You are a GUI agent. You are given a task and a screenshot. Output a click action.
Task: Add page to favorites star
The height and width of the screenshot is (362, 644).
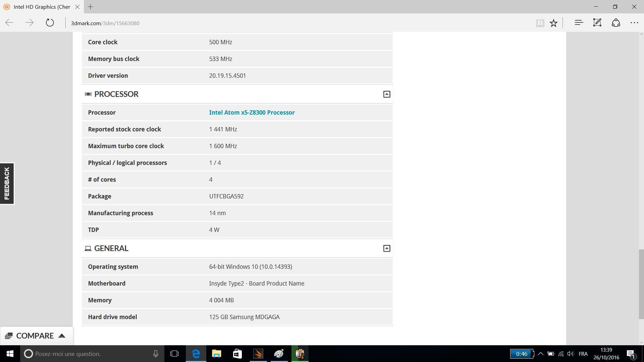click(x=553, y=23)
